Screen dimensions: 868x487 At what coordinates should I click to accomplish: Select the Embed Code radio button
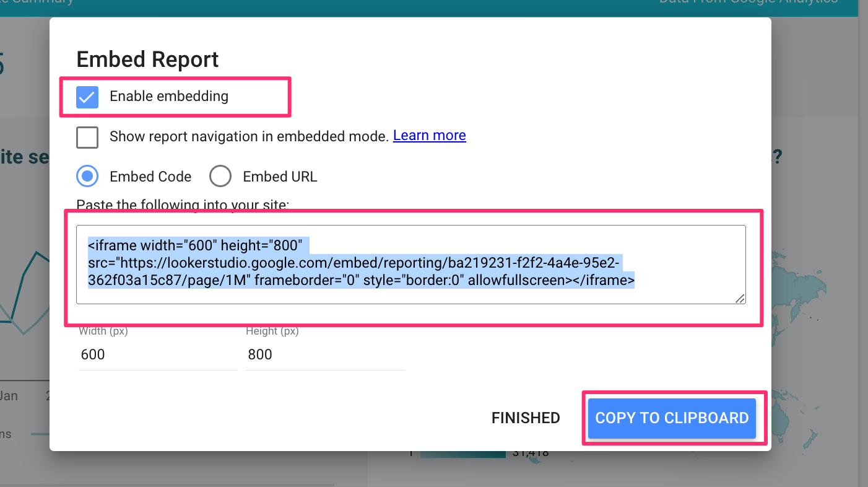pyautogui.click(x=87, y=177)
